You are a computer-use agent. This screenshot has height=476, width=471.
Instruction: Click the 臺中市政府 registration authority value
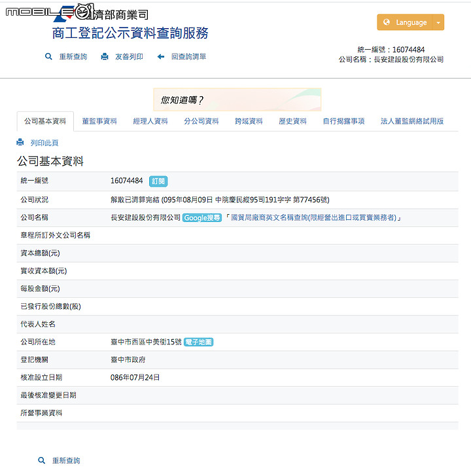[128, 359]
